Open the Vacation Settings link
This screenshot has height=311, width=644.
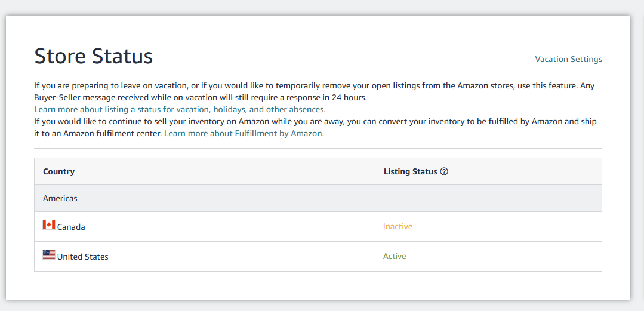568,59
